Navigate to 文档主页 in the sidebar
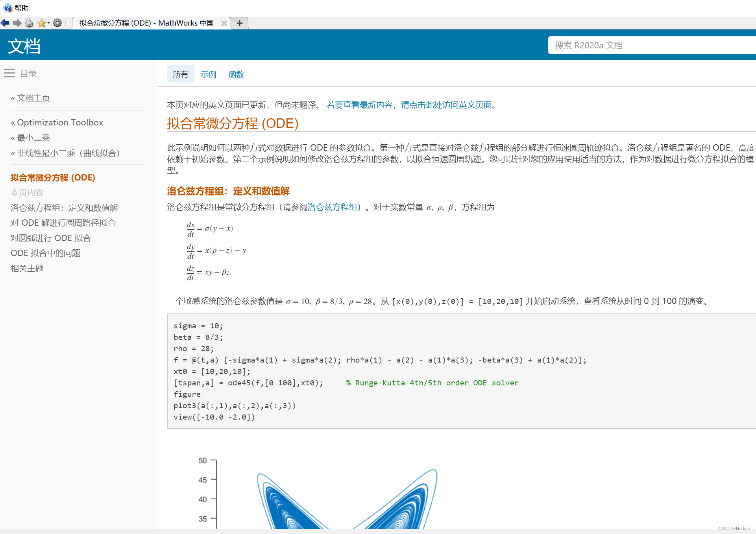 [33, 98]
